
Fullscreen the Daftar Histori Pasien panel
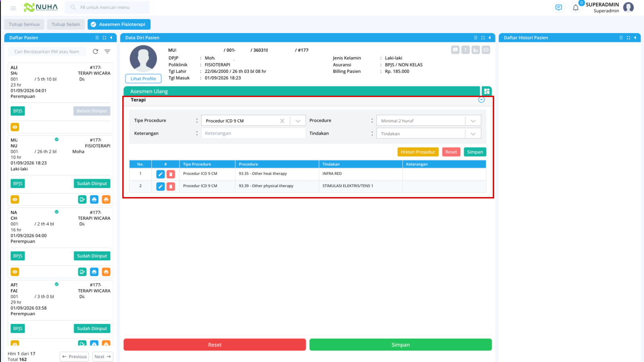[628, 38]
